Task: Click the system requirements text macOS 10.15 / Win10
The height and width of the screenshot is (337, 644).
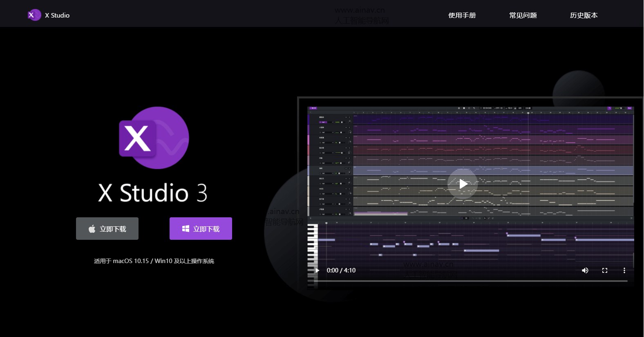Action: 154,261
